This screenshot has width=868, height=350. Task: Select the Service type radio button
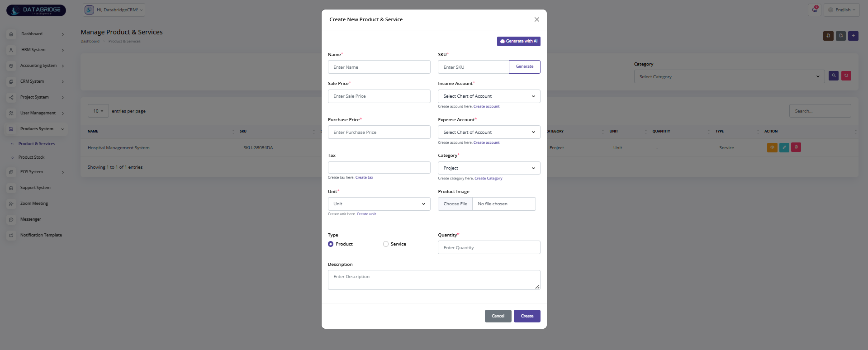coord(386,244)
